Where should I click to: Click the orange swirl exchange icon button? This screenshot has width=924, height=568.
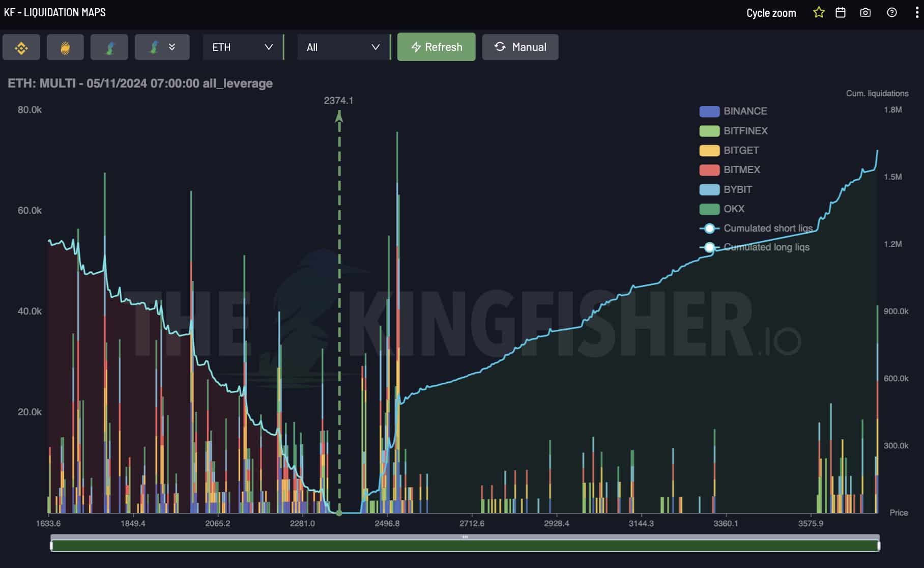(65, 47)
